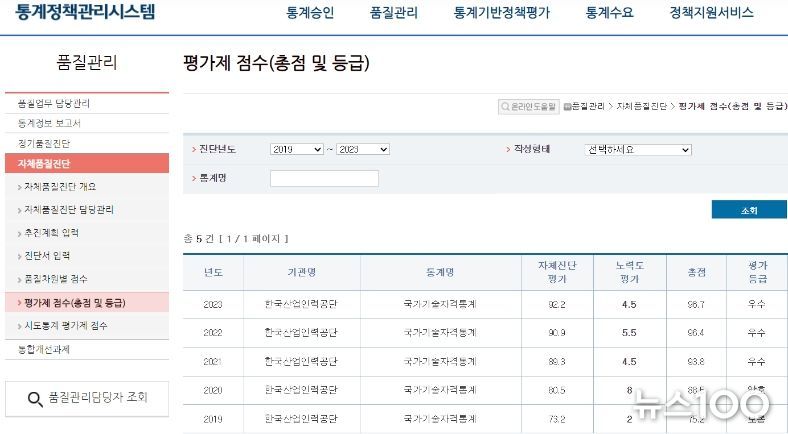Select 자체품질진단 개요 submenu item

tap(60, 186)
